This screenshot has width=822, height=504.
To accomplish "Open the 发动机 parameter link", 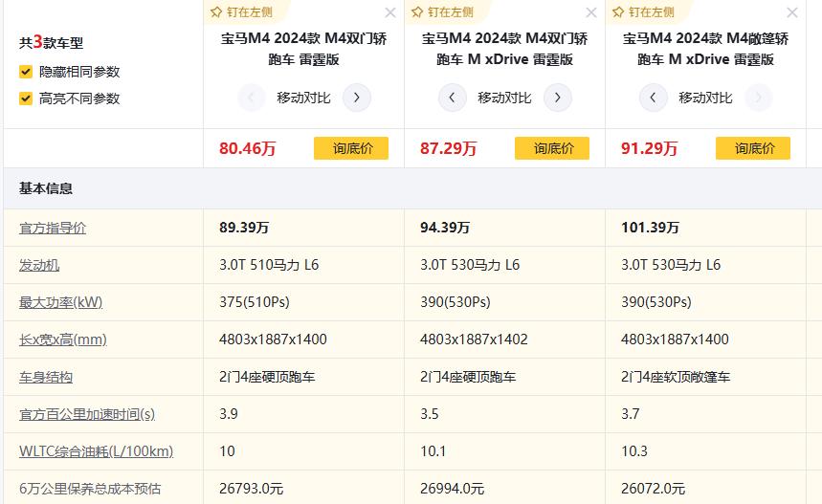I will tap(39, 265).
